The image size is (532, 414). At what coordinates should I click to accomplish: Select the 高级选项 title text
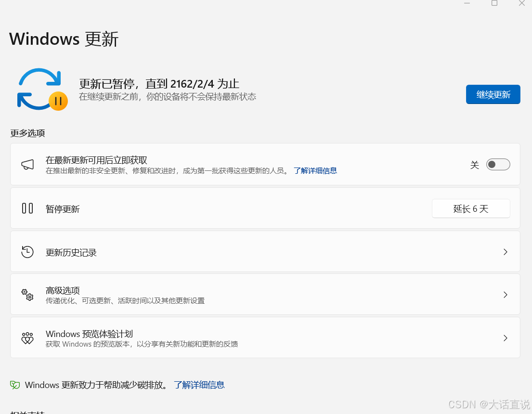pyautogui.click(x=63, y=290)
